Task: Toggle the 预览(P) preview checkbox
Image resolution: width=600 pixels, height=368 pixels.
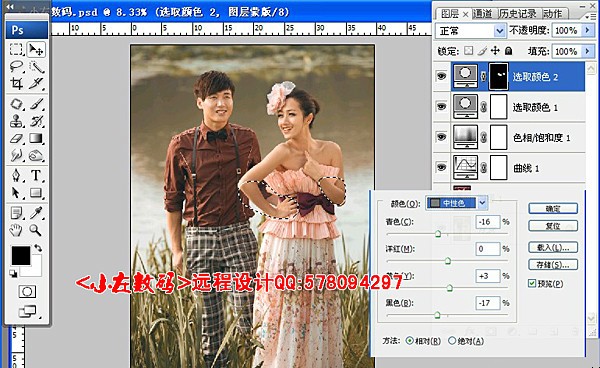Action: click(x=532, y=283)
